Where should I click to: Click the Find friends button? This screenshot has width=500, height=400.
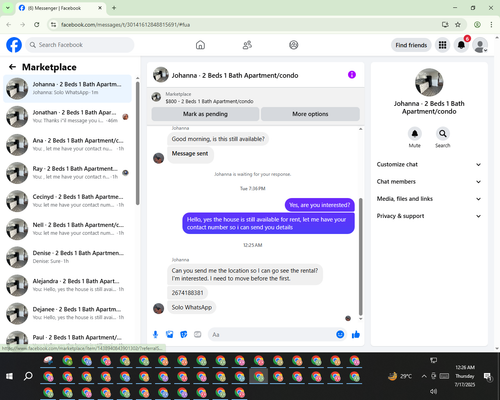[x=411, y=45]
